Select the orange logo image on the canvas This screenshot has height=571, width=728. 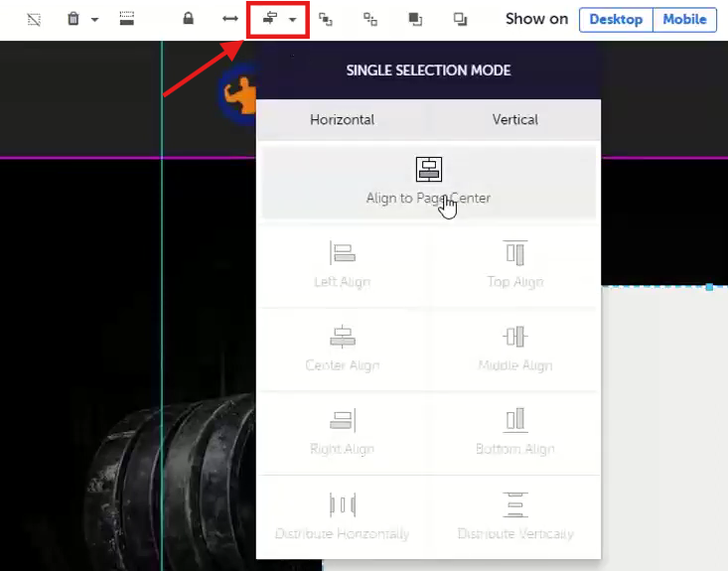click(237, 93)
